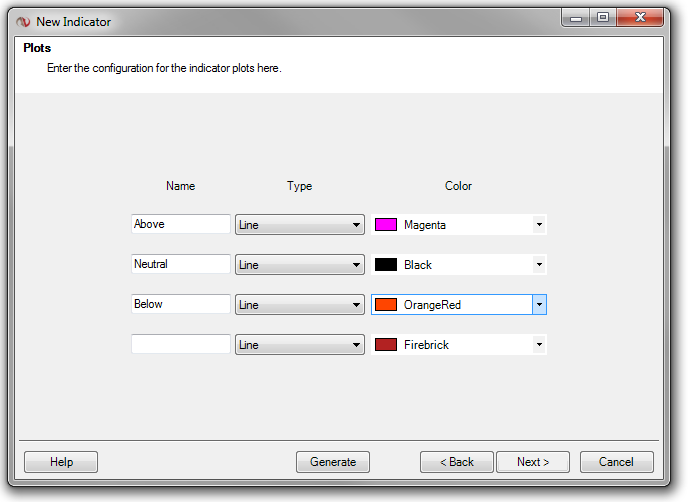Click the Generate button
The width and height of the screenshot is (688, 502).
[x=333, y=462]
